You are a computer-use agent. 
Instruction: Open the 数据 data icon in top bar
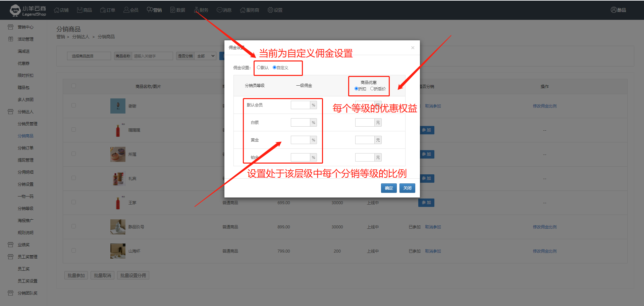[x=173, y=10]
